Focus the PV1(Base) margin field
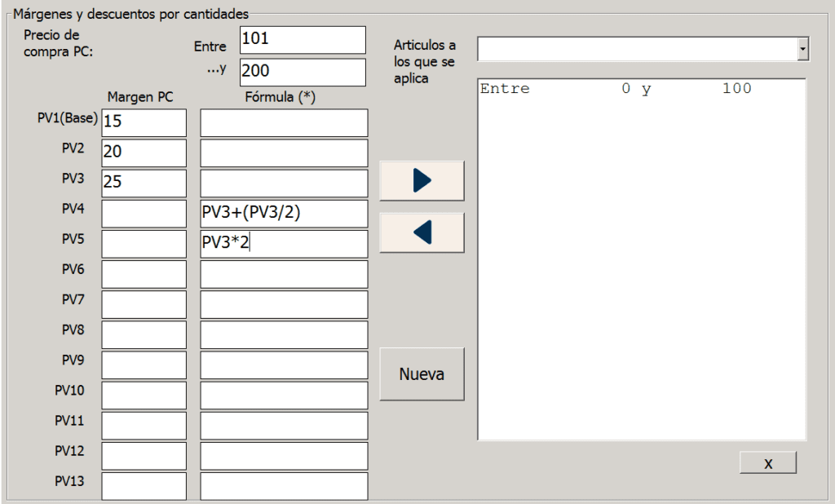Viewport: 835px width, 504px height. pyautogui.click(x=144, y=123)
